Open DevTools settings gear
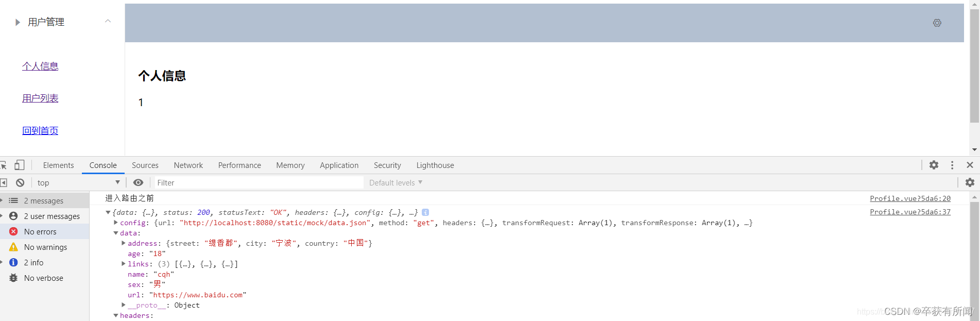The width and height of the screenshot is (980, 321). [934, 165]
